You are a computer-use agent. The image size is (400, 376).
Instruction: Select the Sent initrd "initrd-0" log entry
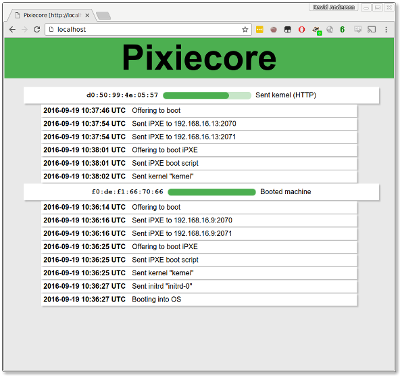point(199,286)
